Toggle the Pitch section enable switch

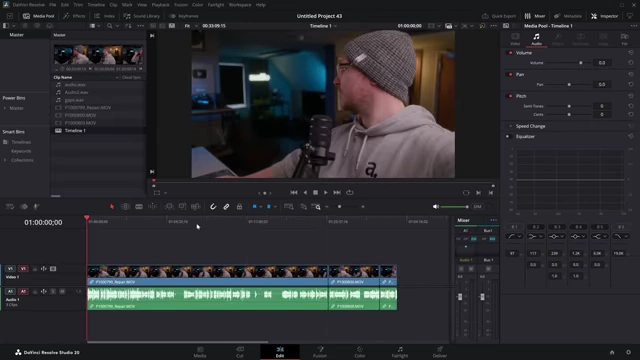pyautogui.click(x=510, y=96)
